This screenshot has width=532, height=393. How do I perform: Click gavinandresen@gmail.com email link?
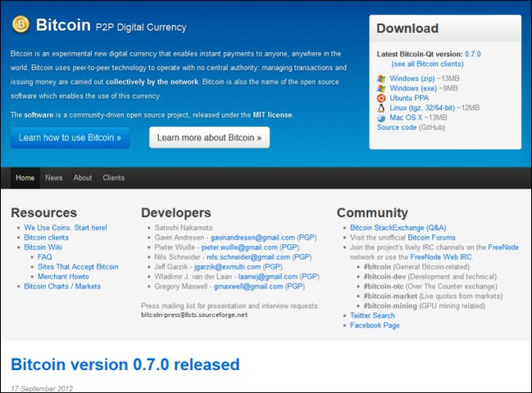pyautogui.click(x=252, y=237)
